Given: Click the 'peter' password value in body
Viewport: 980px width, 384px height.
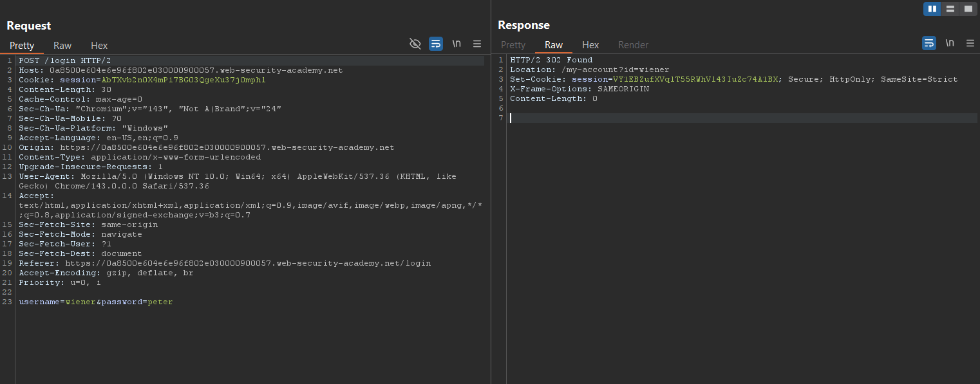Looking at the screenshot, I should (160, 302).
